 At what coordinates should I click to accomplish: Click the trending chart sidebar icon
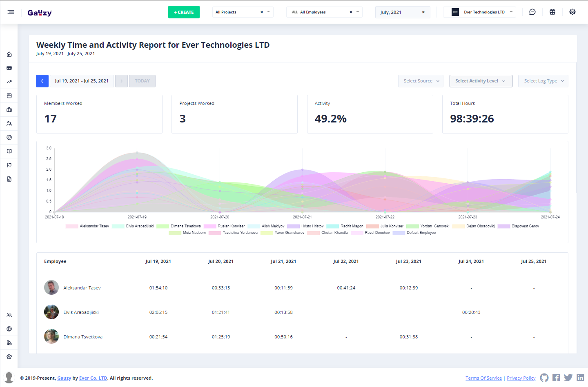[x=9, y=82]
